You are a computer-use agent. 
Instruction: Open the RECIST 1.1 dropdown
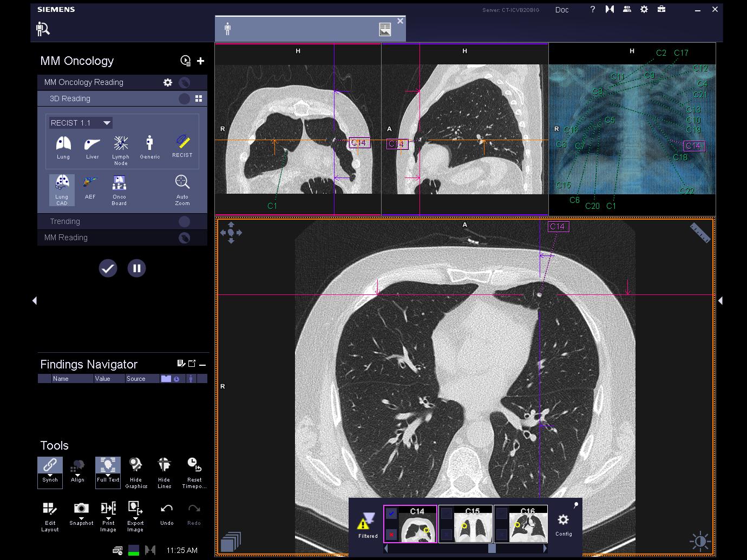pyautogui.click(x=107, y=123)
